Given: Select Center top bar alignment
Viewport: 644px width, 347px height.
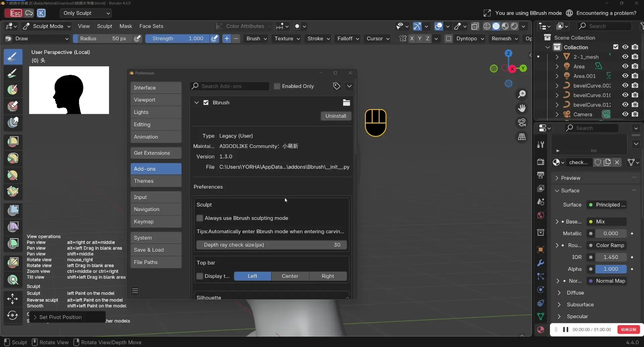Looking at the screenshot, I should pos(290,276).
